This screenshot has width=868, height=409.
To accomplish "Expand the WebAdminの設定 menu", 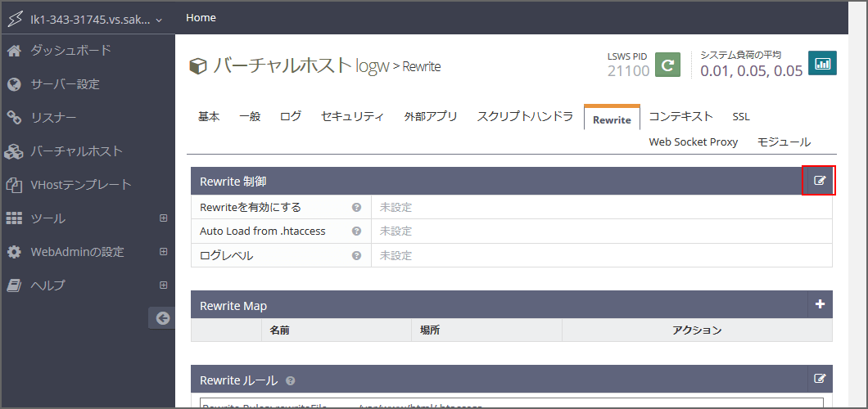I will [x=163, y=252].
